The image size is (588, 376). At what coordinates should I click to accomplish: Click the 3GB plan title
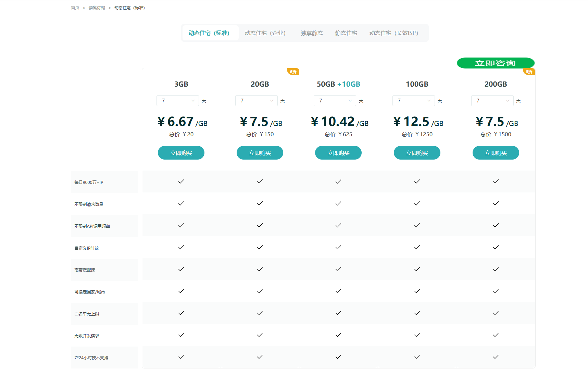coord(181,84)
